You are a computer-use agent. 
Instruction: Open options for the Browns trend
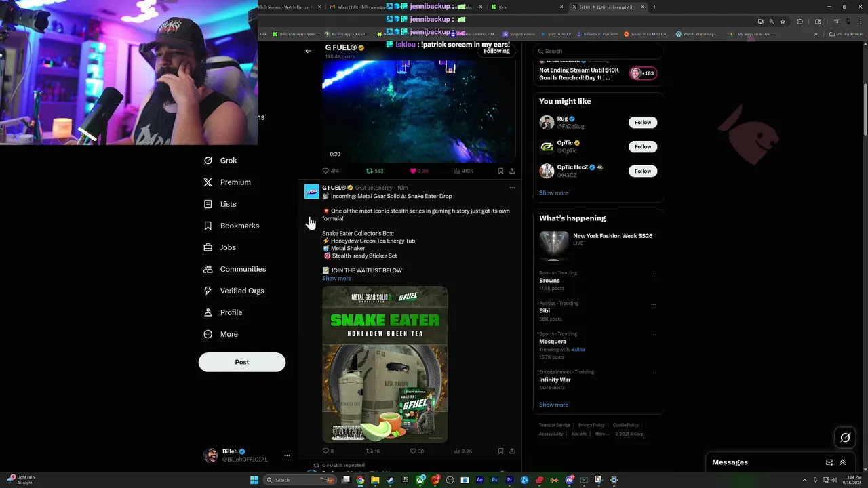[654, 274]
